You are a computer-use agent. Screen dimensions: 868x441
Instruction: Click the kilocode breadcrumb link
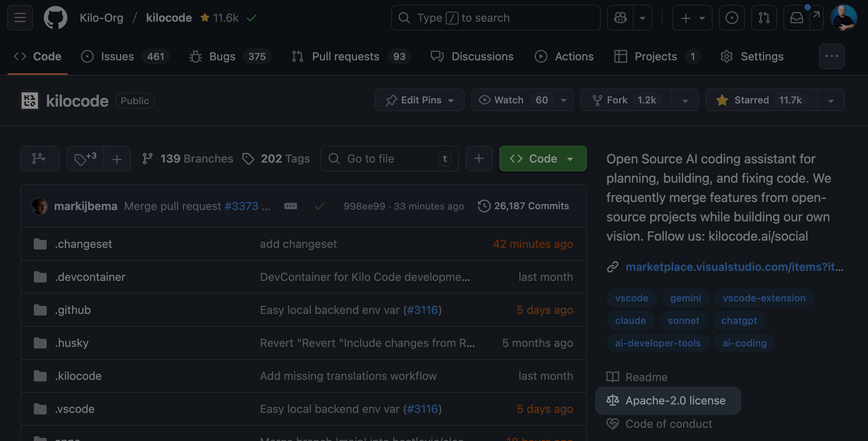coord(169,18)
